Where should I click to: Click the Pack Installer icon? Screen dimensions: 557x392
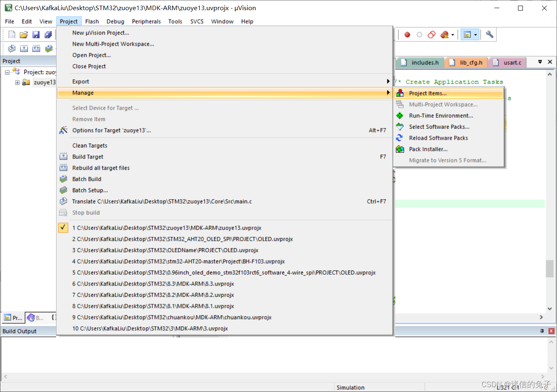tap(400, 149)
